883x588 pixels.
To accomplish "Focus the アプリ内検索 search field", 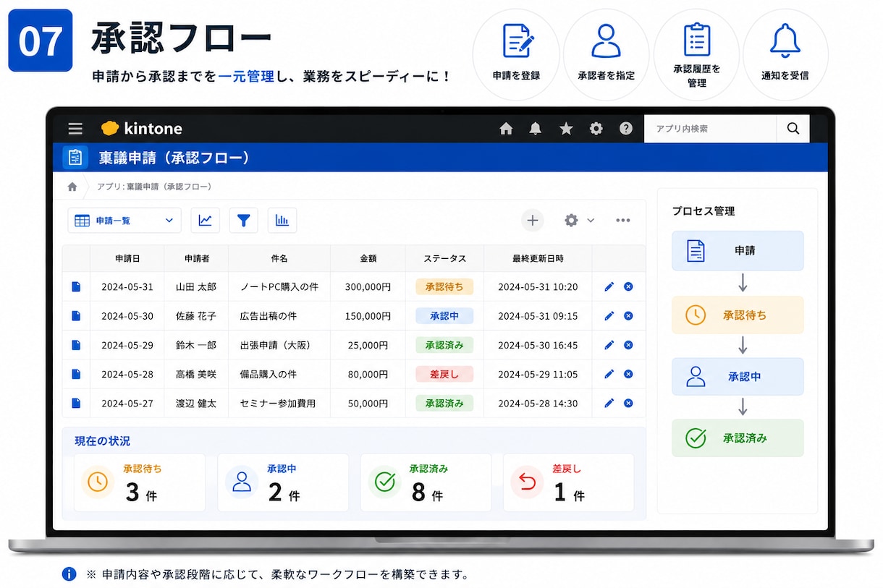I will point(710,129).
